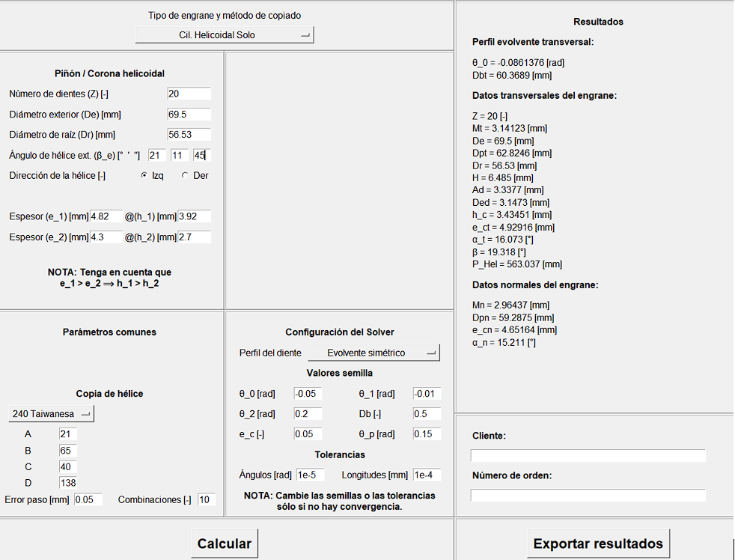Click the θ_0 seed value field
Viewport: 735px width, 560px height.
click(308, 394)
